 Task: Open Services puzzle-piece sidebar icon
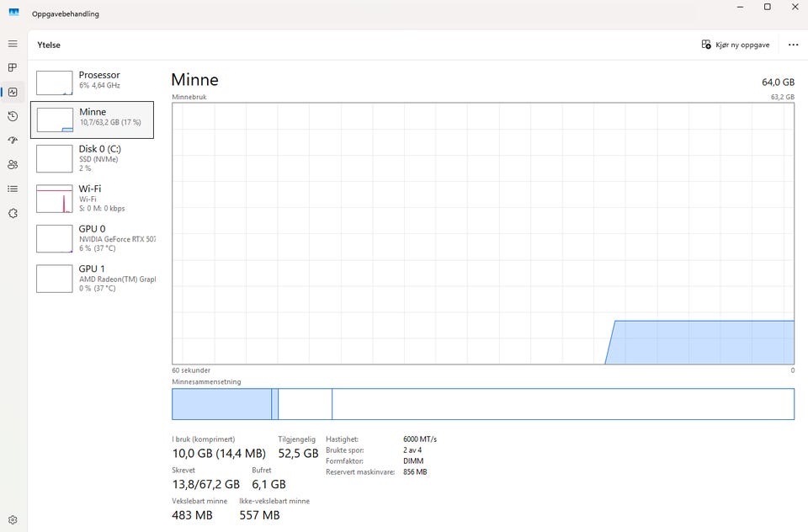tap(13, 214)
